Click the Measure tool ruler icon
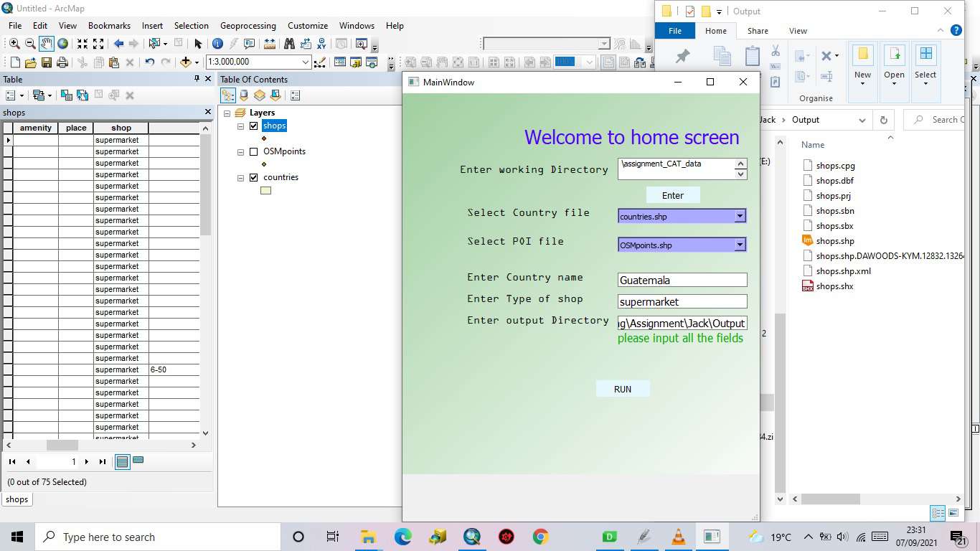The width and height of the screenshot is (980, 551). click(269, 44)
